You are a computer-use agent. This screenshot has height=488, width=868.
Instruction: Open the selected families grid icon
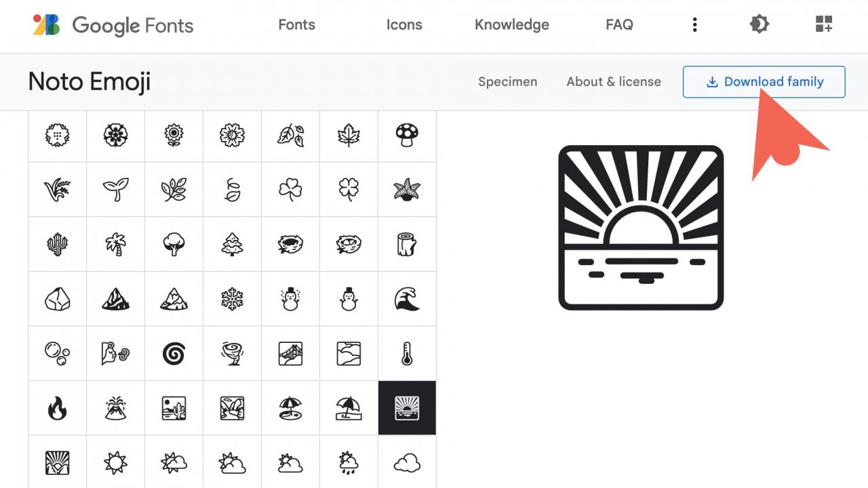[x=823, y=25]
